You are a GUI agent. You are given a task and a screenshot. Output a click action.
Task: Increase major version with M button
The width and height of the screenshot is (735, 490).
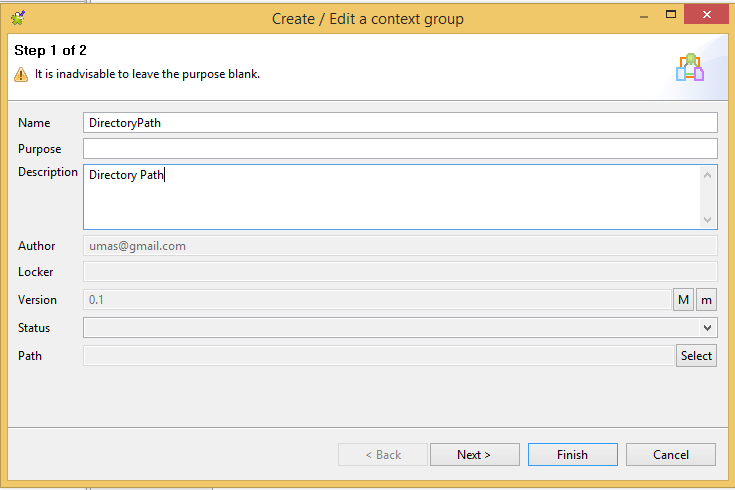click(x=683, y=300)
